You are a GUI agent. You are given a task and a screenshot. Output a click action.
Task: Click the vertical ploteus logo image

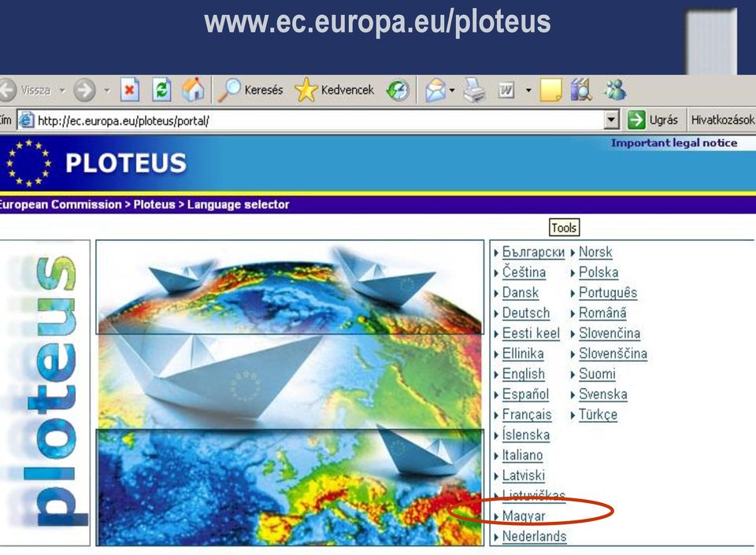coord(45,392)
